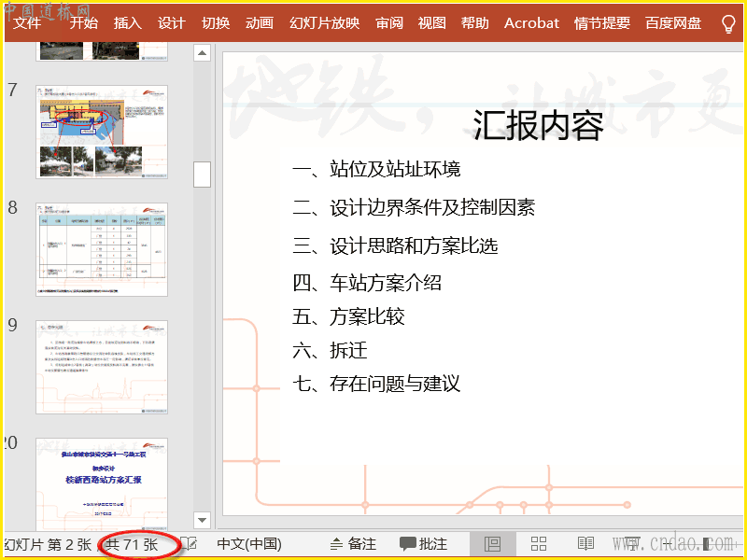747x560 pixels.
Task: Open the 切换 transitions tab
Action: (x=216, y=22)
